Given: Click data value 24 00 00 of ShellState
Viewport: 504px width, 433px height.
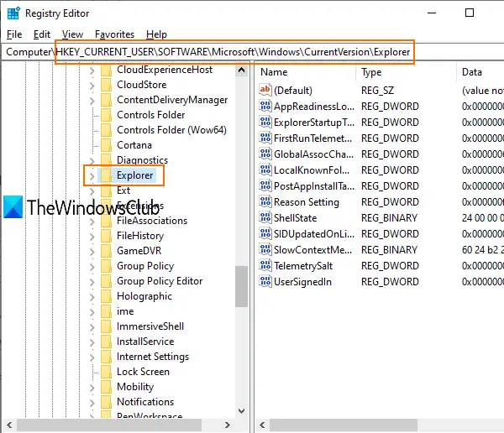Looking at the screenshot, I should pos(482,218).
